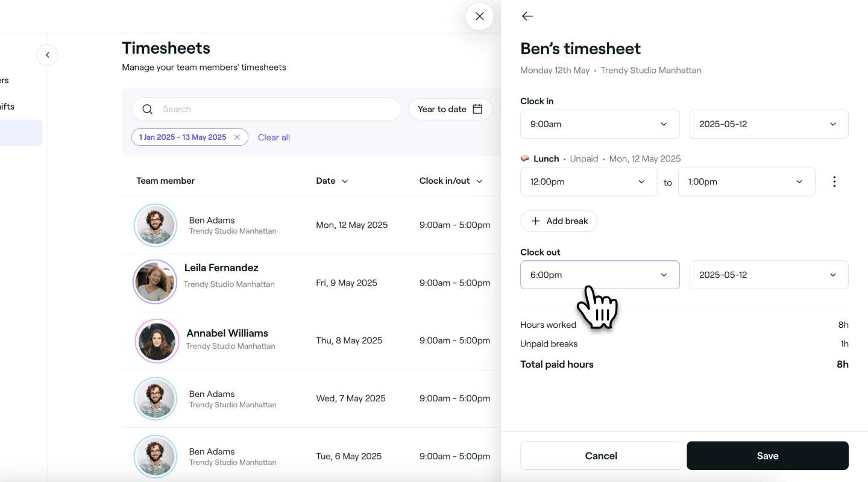The height and width of the screenshot is (482, 868).
Task: Select the Leila Fernandez name
Action: point(221,268)
